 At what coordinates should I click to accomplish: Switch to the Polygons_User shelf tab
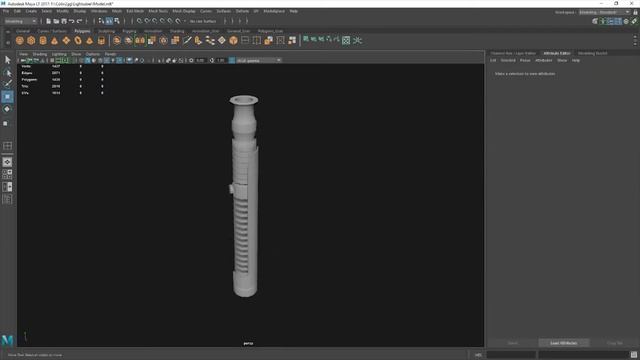270,31
